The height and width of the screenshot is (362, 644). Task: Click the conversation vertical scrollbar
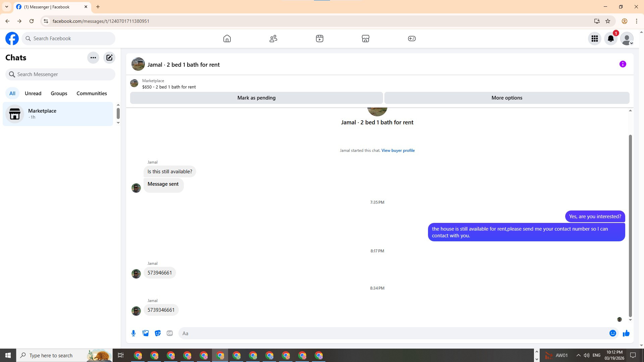pyautogui.click(x=630, y=225)
